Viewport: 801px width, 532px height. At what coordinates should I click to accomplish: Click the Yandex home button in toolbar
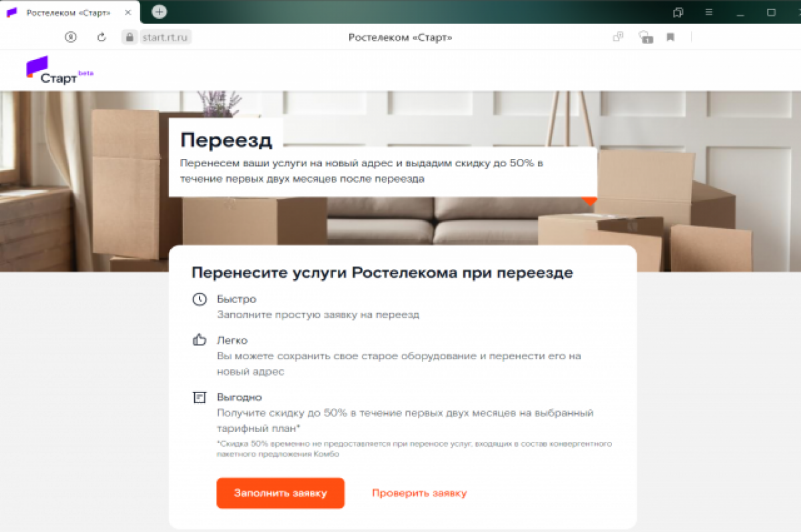click(71, 37)
